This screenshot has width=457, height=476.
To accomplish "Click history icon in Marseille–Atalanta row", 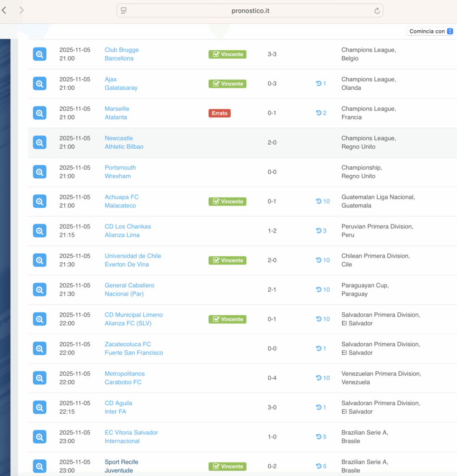I will click(x=321, y=113).
